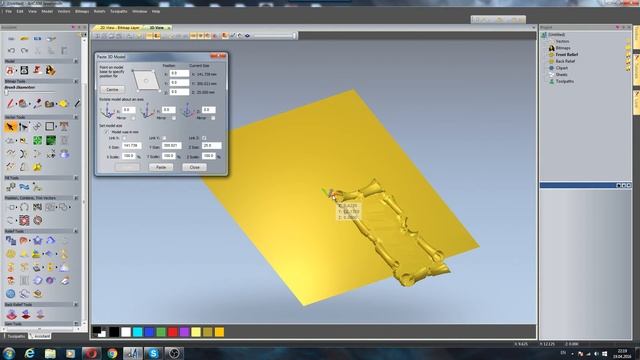Image resolution: width=640 pixels, height=360 pixels.
Task: Collapse the Relief Tools section
Action: click(76, 231)
